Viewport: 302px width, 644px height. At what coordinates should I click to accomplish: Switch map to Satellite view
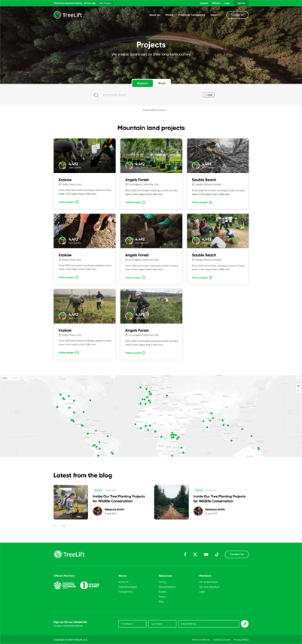click(14, 378)
